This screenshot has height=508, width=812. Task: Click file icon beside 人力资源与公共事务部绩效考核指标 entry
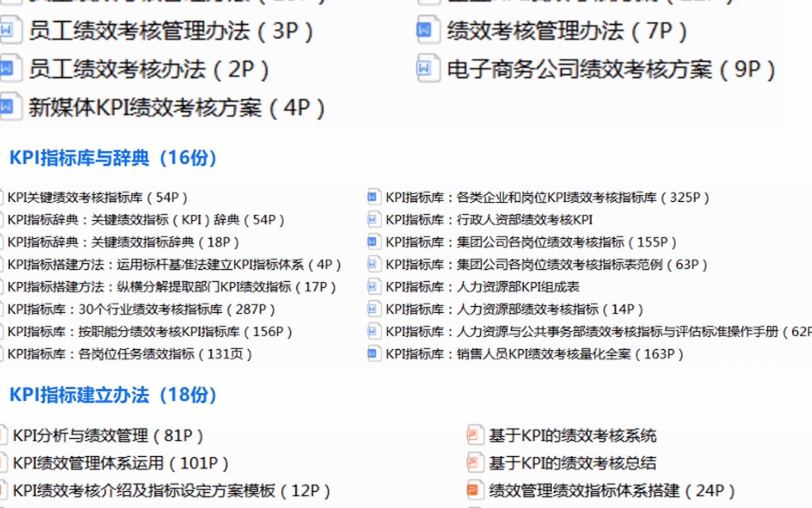click(x=374, y=332)
